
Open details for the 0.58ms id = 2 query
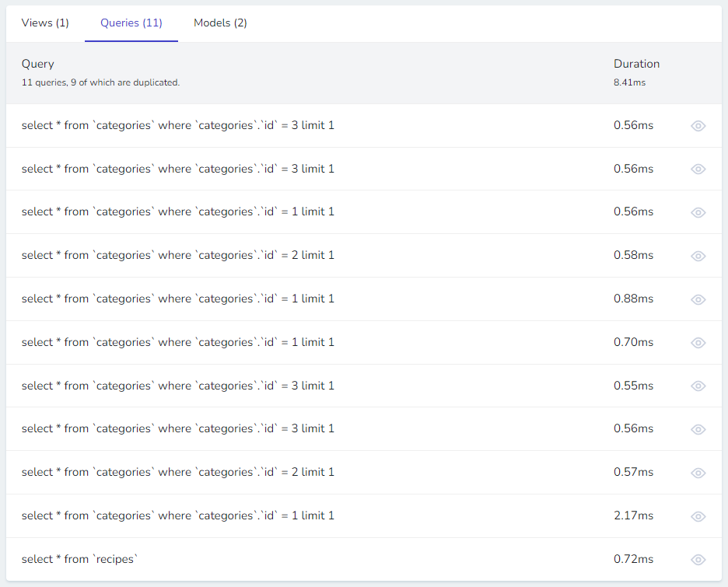(698, 256)
